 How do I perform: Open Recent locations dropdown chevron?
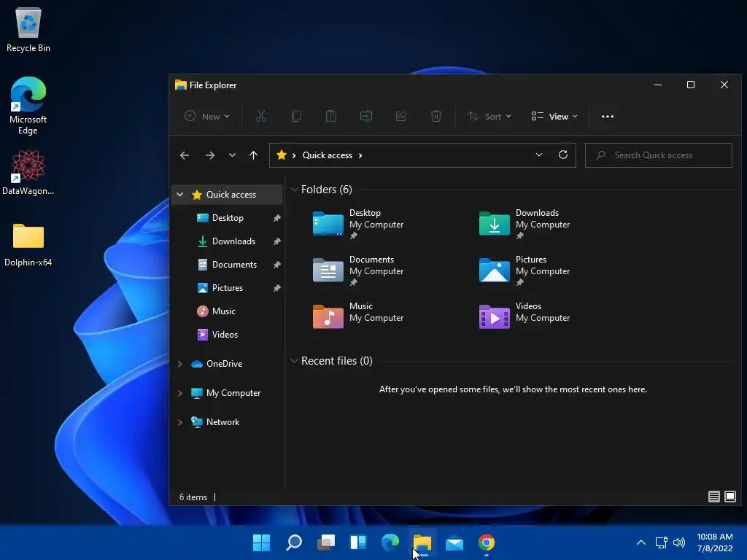point(232,155)
